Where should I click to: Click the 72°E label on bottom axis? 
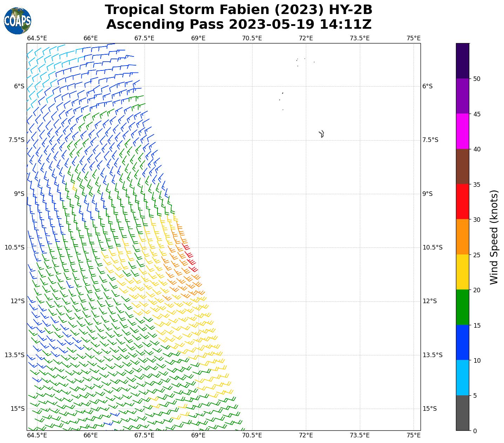[306, 435]
